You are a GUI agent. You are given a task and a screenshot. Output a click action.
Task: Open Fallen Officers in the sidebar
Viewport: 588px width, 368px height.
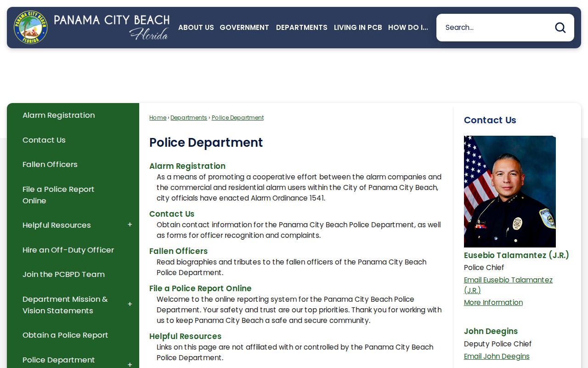(50, 164)
